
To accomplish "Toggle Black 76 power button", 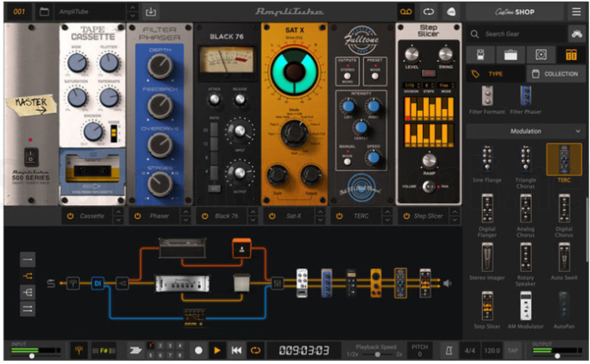I will pos(204,216).
